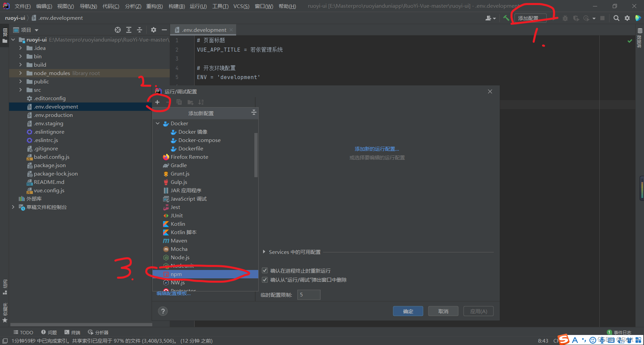644x345 pixels.
Task: Select package.json in project tree
Action: pos(50,165)
